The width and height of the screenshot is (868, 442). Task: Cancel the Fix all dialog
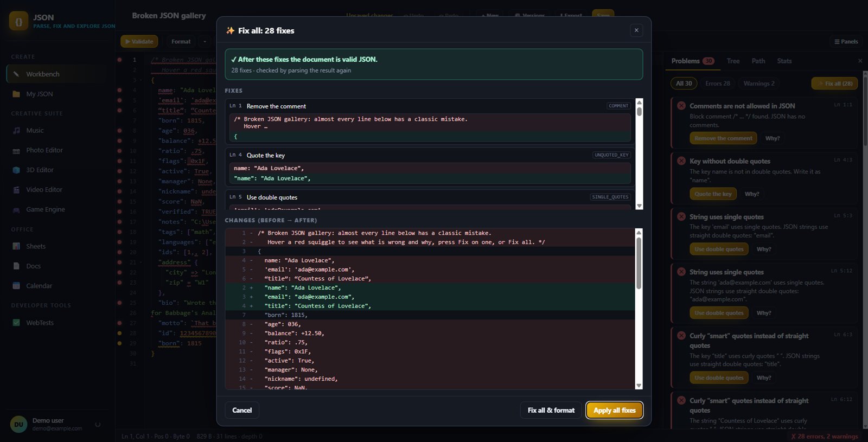(242, 411)
